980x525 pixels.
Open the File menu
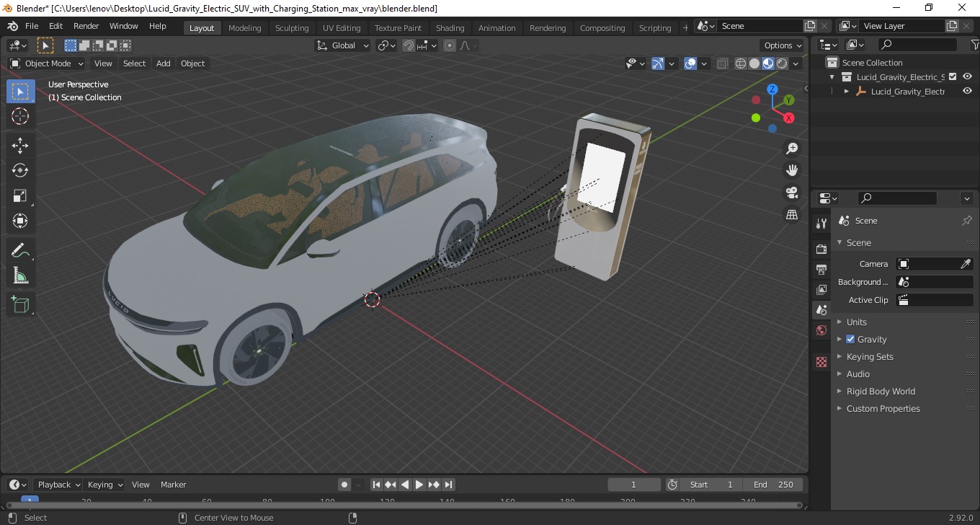pos(32,26)
